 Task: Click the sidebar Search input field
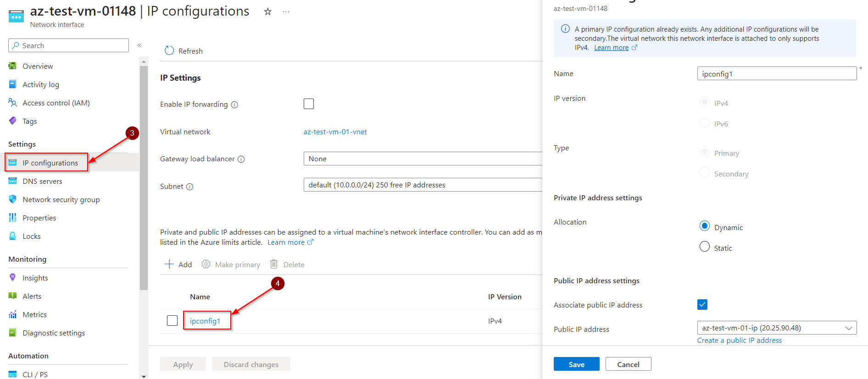[x=68, y=45]
